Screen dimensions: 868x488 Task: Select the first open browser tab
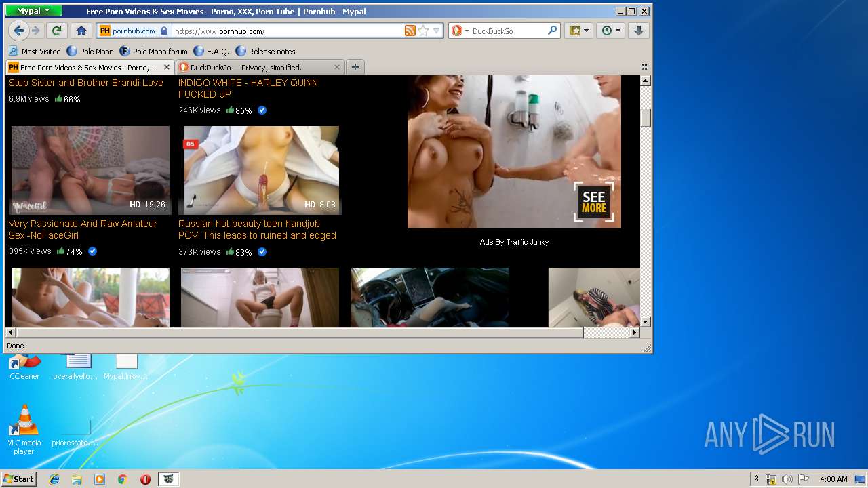pos(90,67)
